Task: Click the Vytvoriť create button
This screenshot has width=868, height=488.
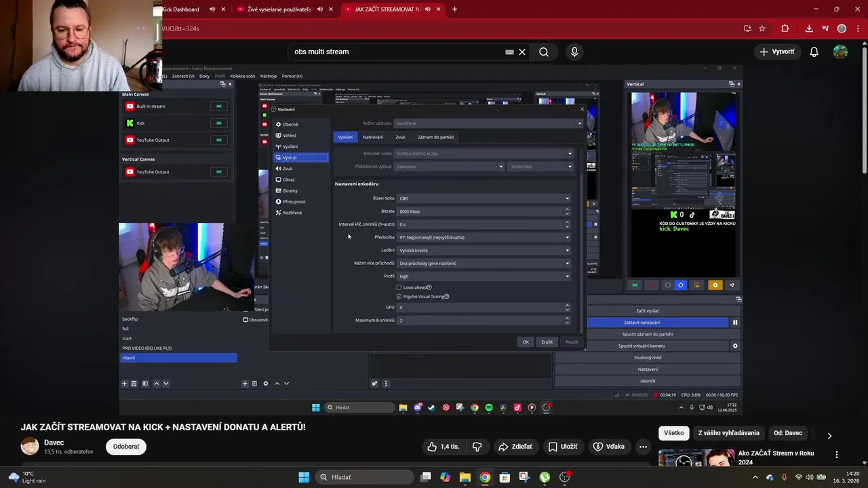Action: [776, 52]
